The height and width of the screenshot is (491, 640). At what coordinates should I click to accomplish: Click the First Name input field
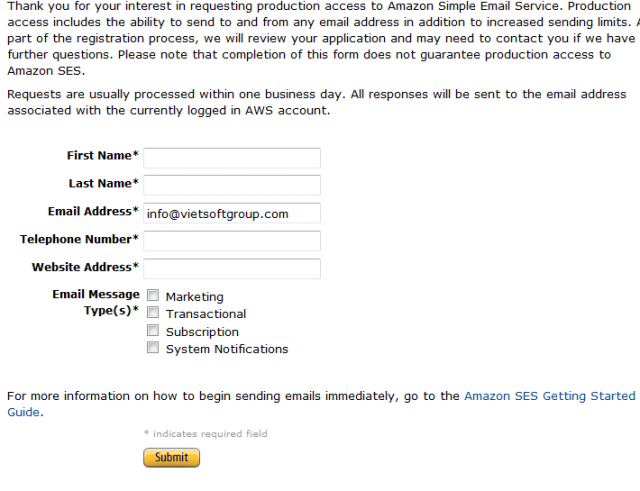coord(232,158)
